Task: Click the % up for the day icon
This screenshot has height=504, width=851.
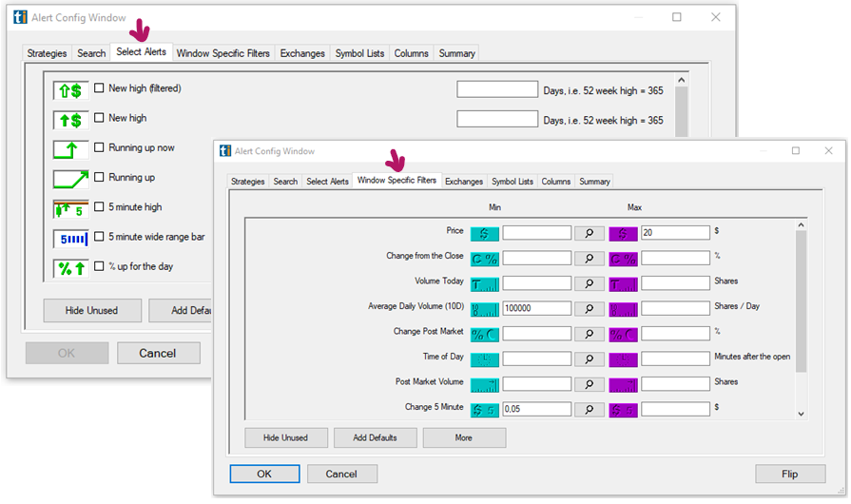Action: tap(70, 267)
